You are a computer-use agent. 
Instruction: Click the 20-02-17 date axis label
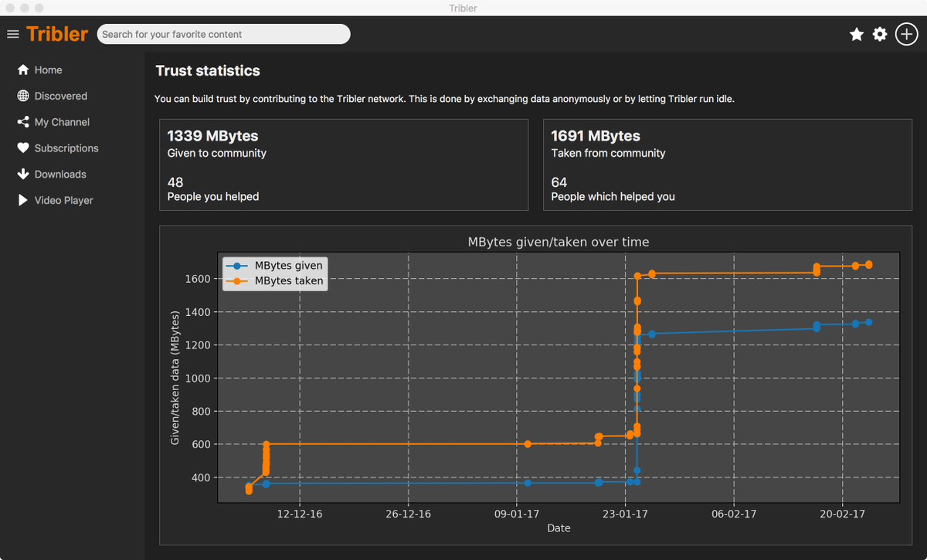pos(842,513)
